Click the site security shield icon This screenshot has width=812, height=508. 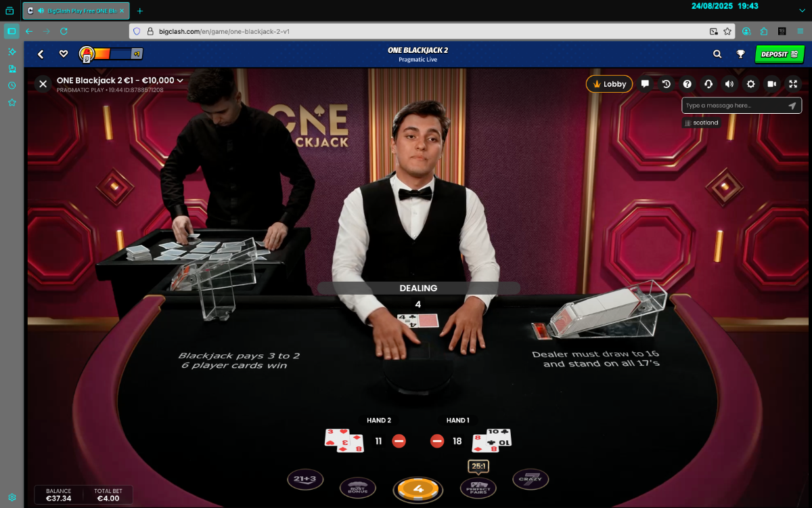tap(137, 31)
